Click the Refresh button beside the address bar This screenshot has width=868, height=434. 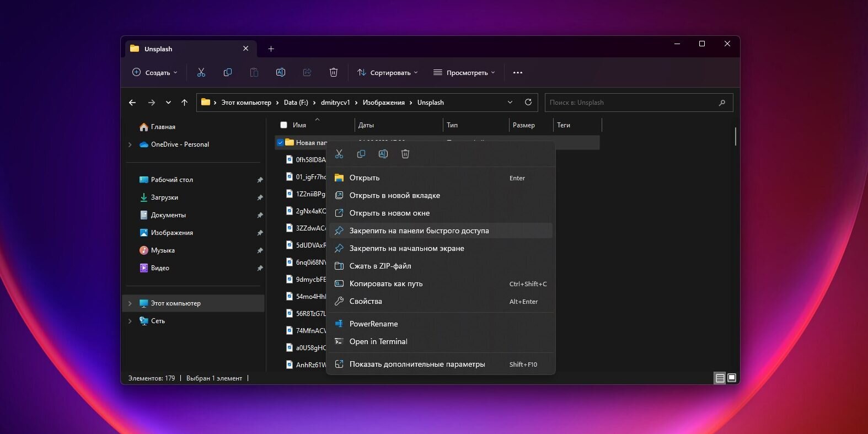(x=528, y=102)
